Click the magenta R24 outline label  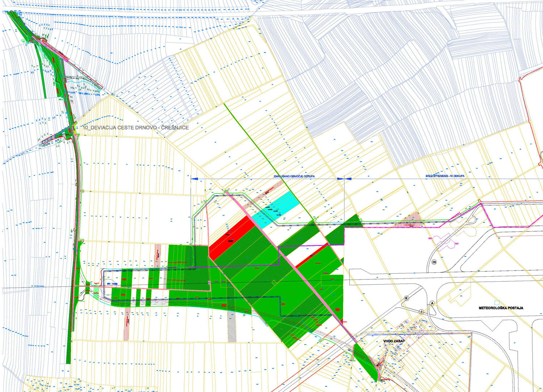(430, 239)
